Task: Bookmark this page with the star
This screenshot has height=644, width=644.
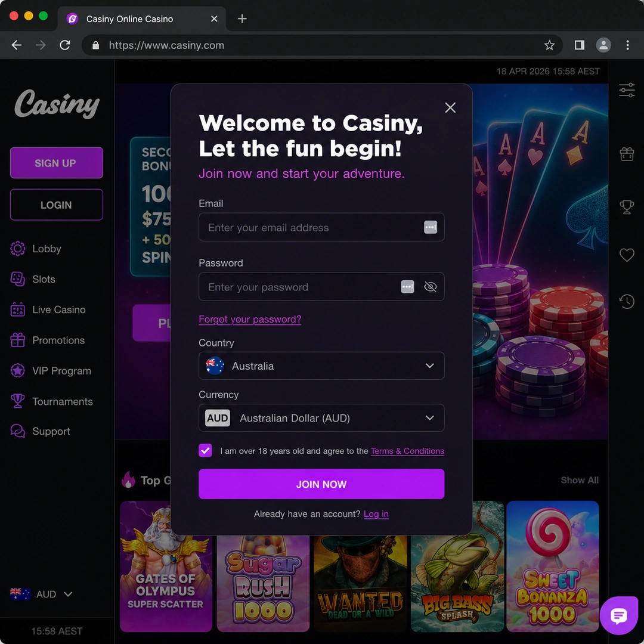Action: click(x=549, y=45)
